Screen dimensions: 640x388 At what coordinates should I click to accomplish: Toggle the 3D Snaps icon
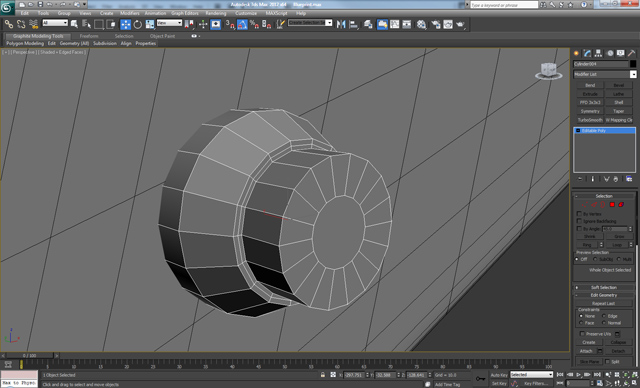tap(230, 24)
